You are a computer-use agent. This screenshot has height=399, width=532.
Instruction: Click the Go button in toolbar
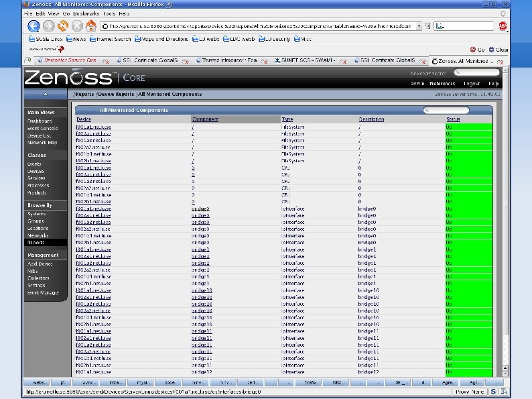click(477, 50)
